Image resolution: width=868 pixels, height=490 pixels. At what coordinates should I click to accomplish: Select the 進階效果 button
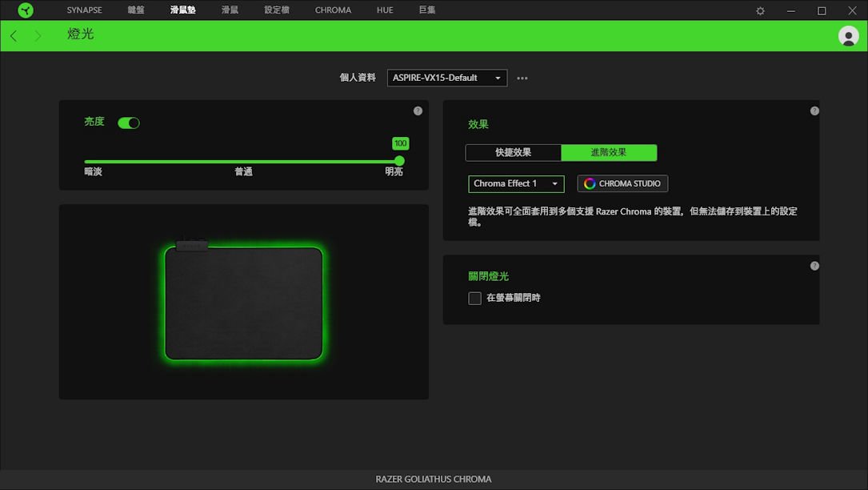pos(609,152)
